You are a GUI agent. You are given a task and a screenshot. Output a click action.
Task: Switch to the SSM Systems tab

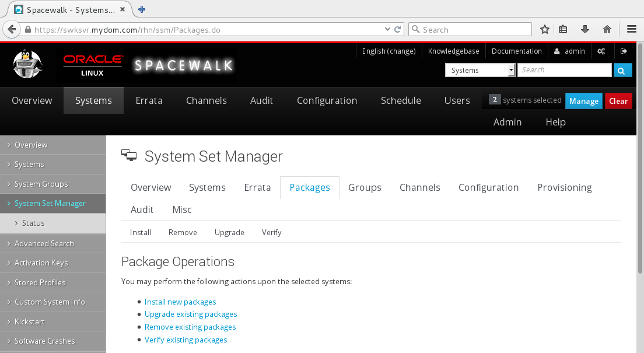[207, 188]
